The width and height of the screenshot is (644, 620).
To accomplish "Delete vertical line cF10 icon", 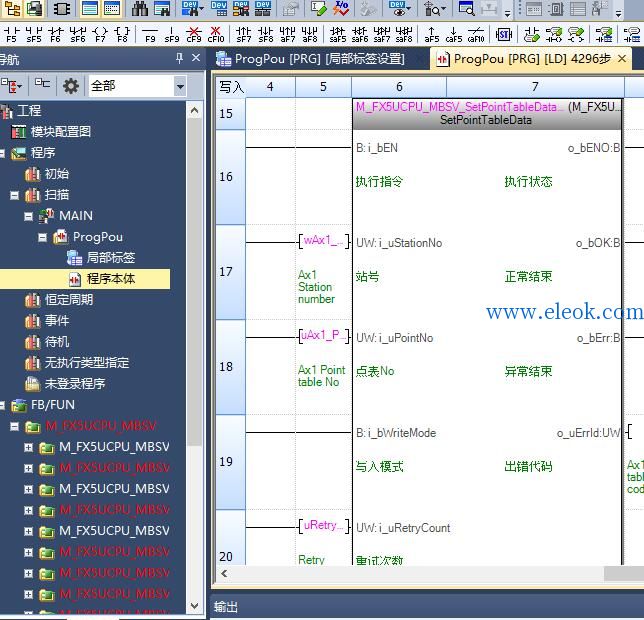I will point(216,34).
